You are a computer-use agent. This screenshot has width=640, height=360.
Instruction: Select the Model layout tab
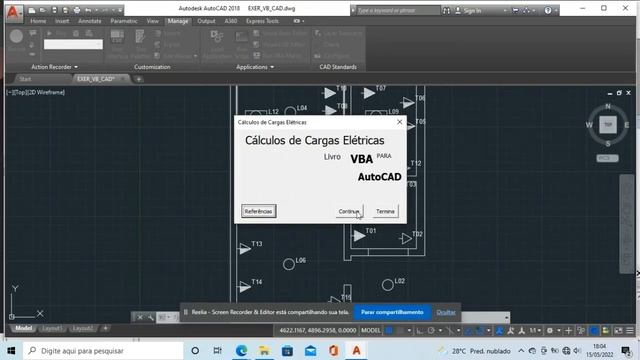point(24,328)
